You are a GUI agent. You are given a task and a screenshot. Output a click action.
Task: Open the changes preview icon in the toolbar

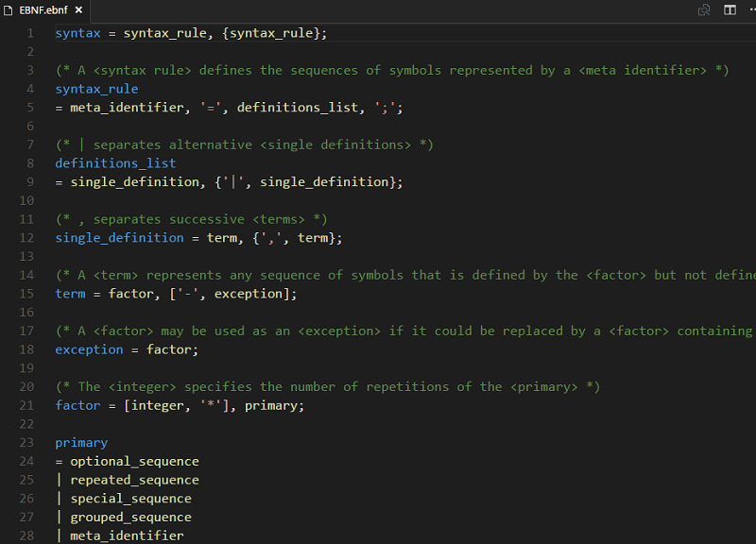pos(704,10)
